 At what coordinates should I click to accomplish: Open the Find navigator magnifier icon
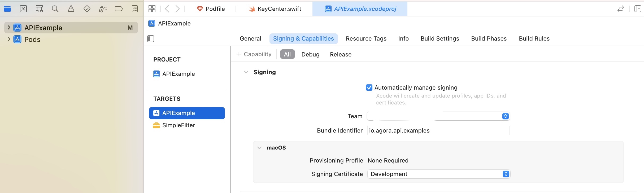55,9
